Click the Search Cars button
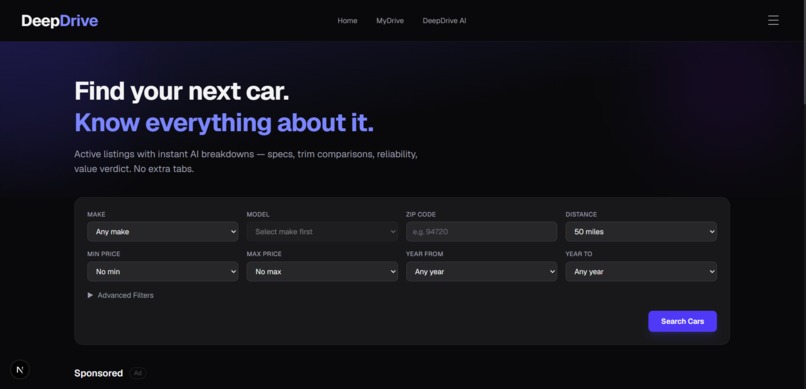This screenshot has width=806, height=389. (682, 321)
